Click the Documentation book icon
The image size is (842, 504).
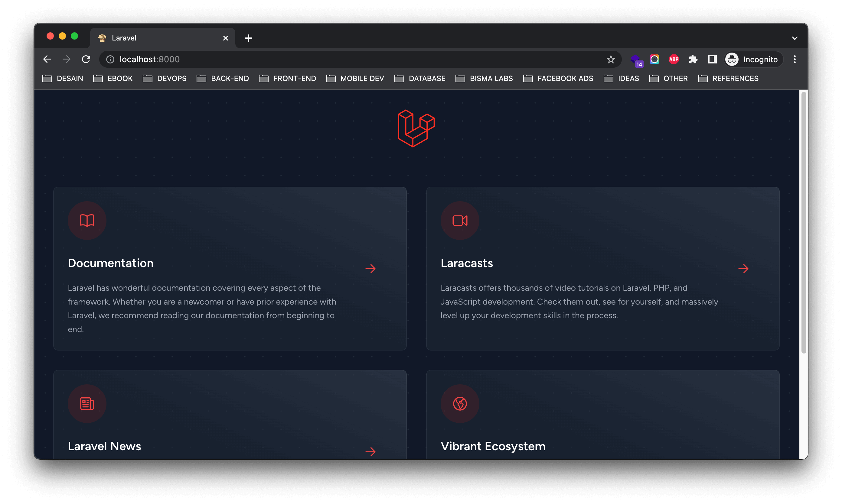(x=87, y=221)
